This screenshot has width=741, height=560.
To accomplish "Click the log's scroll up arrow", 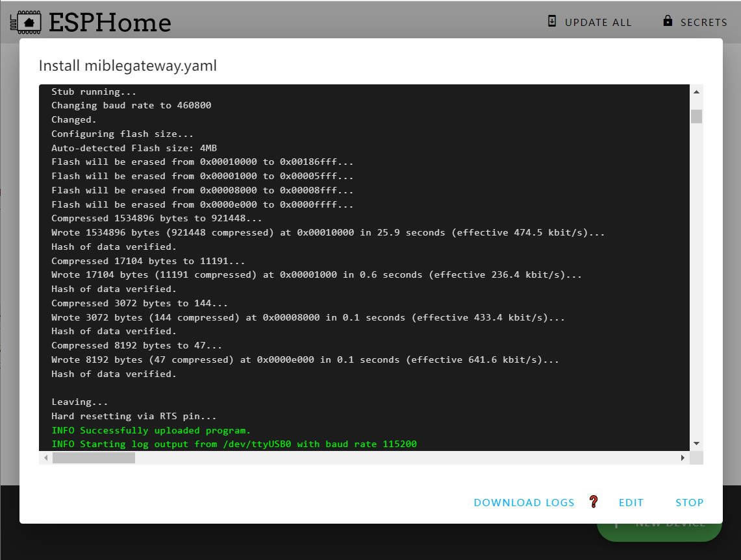I will pyautogui.click(x=696, y=91).
